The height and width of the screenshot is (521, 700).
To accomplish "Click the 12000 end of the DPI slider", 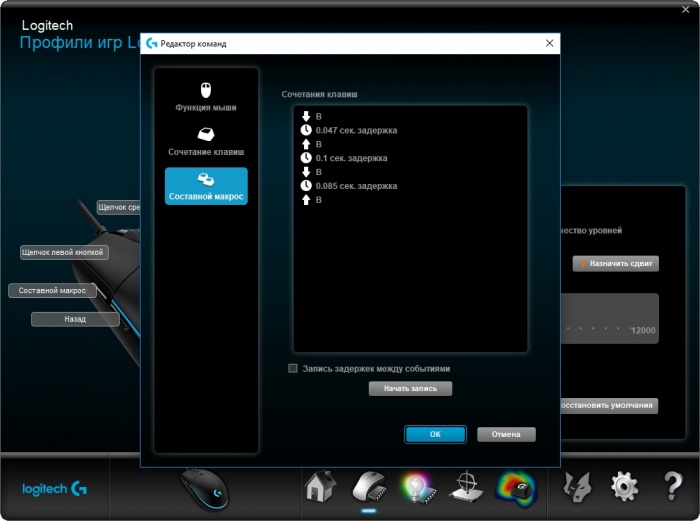I will point(643,330).
